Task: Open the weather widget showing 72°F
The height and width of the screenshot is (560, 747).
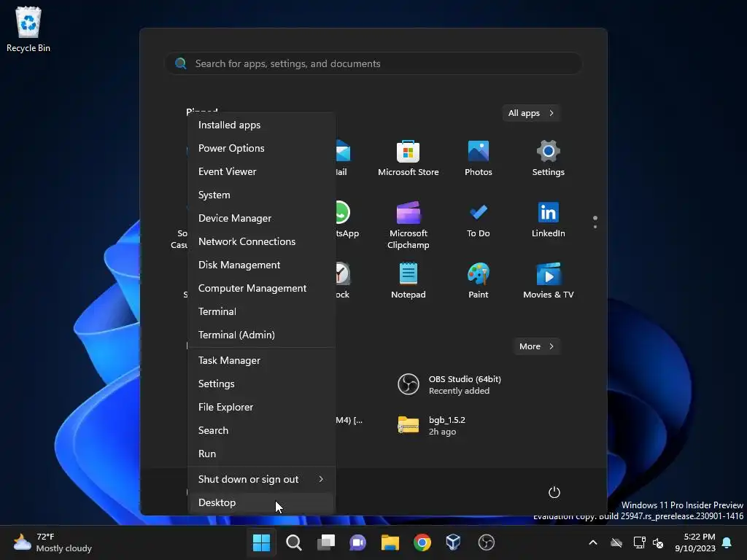Action: click(53, 542)
